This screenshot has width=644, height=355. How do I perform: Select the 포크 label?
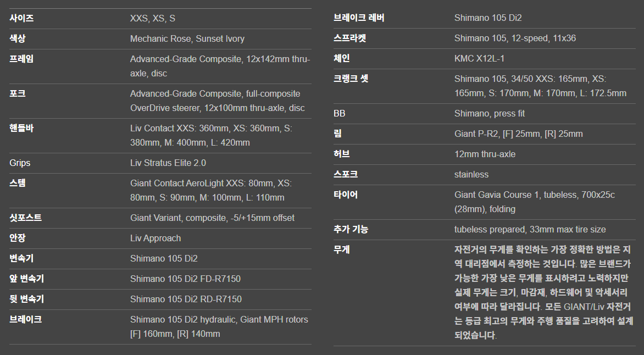(17, 93)
